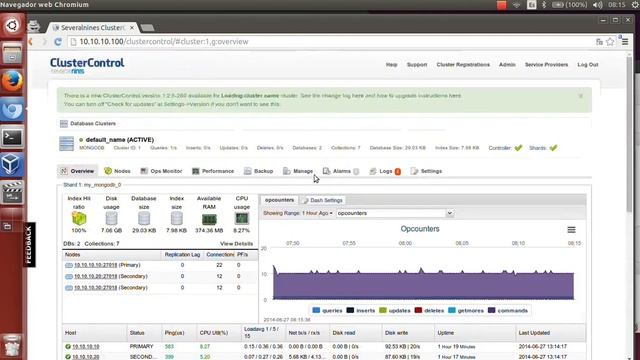Open the video editor clapperboard icon

tap(12, 192)
